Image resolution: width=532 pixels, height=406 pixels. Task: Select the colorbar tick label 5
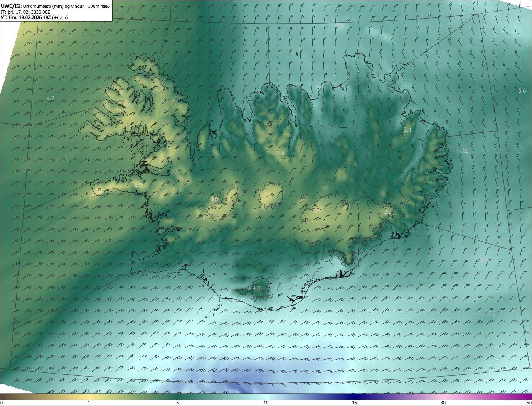pos(177,403)
